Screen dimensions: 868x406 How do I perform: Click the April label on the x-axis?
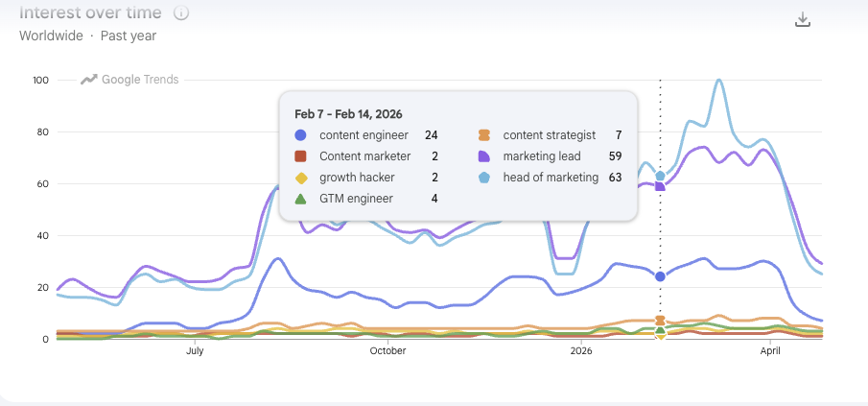point(770,352)
